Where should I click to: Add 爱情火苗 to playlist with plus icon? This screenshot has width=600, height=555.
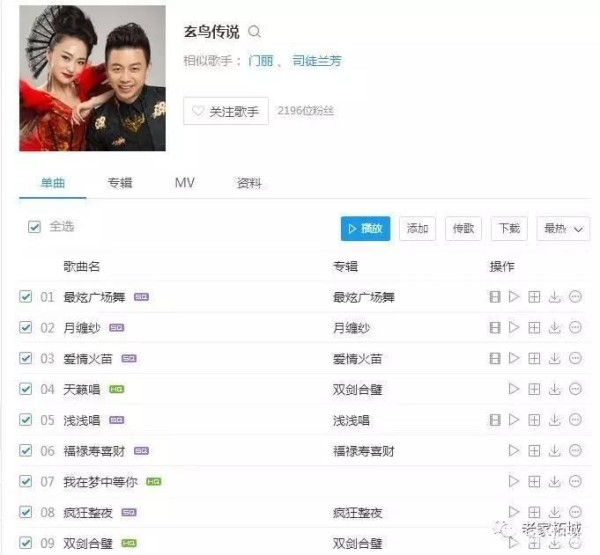coord(534,358)
